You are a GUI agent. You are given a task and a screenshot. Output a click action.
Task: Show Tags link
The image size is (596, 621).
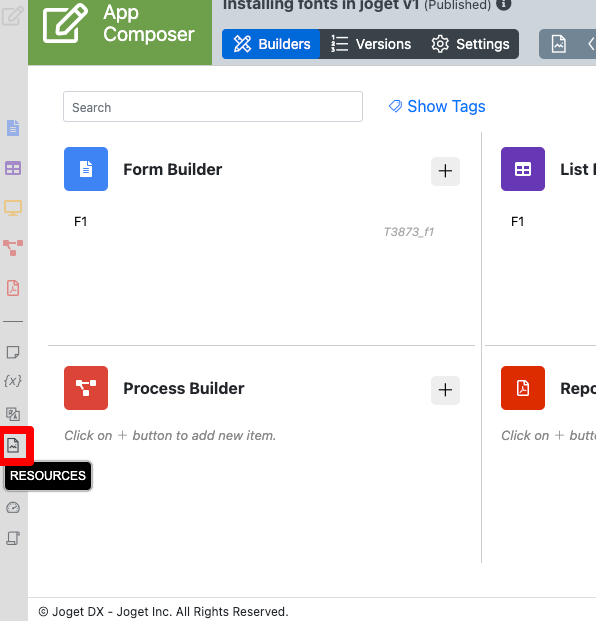tap(437, 107)
